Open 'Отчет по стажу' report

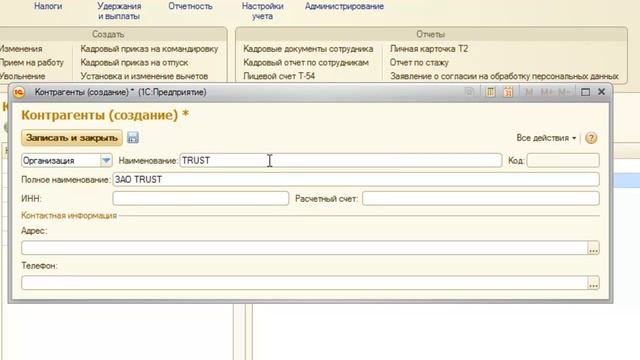pos(419,62)
